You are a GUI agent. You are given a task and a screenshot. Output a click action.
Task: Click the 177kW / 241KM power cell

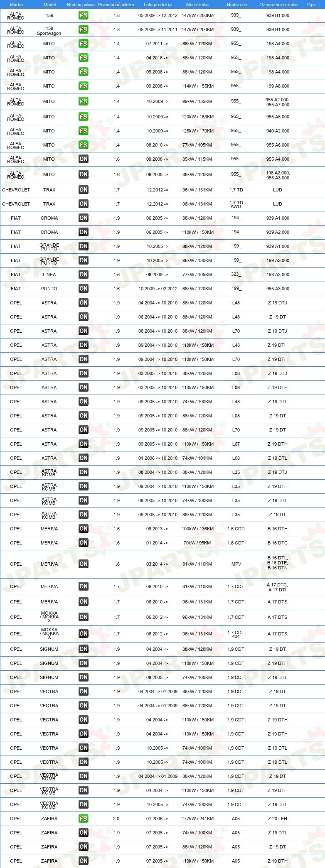point(197,819)
